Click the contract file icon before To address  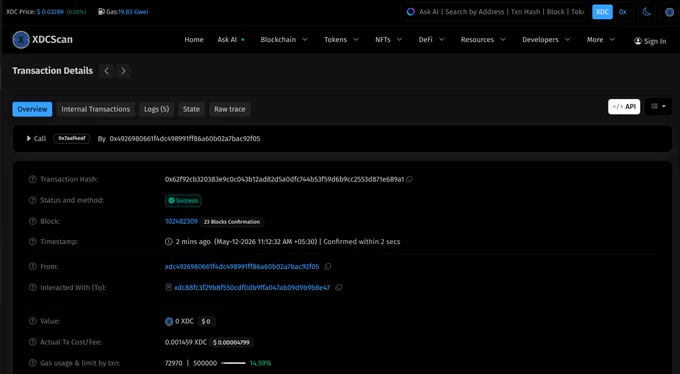169,287
